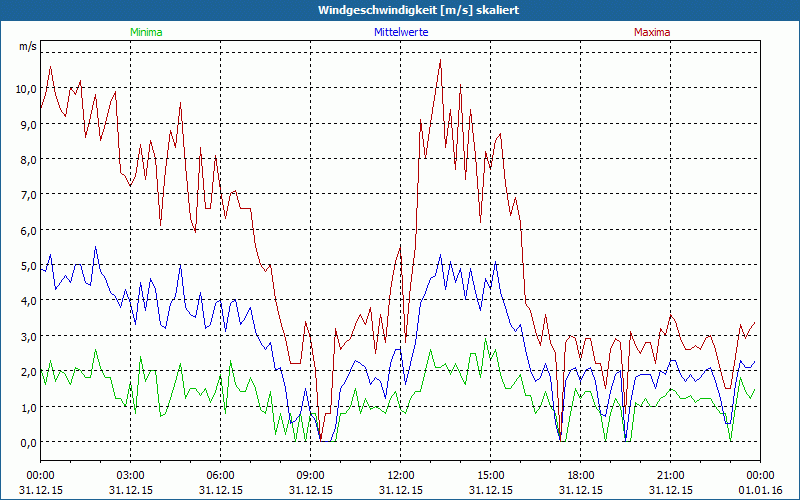The image size is (800, 500).
Task: Click the '03:00' time axis label
Action: 131,476
